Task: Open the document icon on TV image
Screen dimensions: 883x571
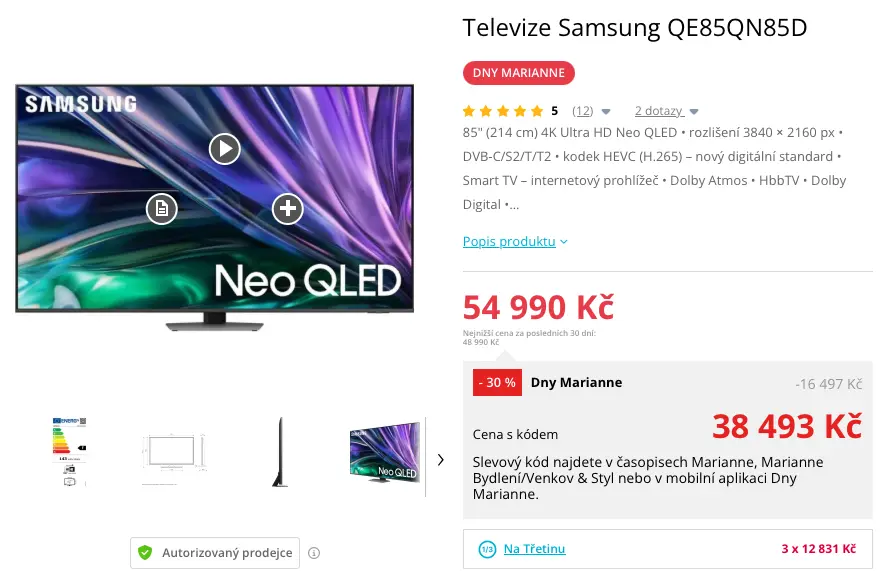Action: 162,209
